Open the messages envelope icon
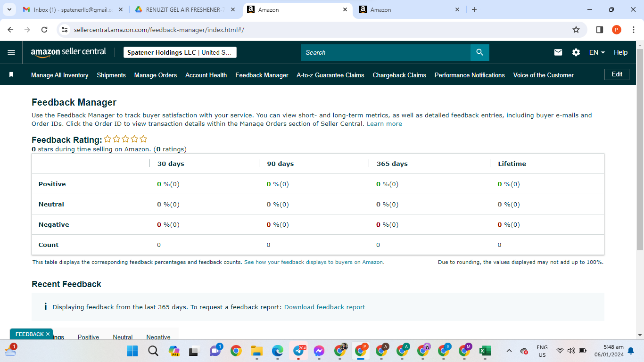Viewport: 644px width, 362px height. coord(558,52)
